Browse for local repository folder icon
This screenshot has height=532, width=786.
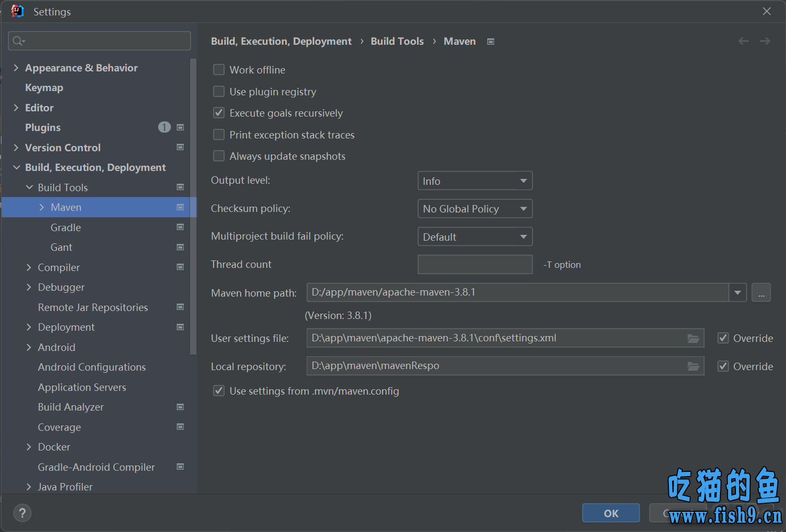click(693, 366)
